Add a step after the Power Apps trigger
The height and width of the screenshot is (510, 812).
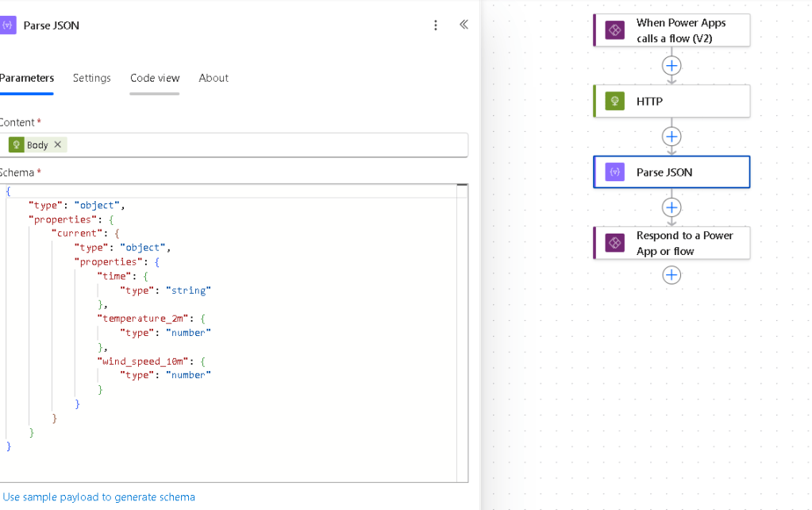(x=672, y=65)
